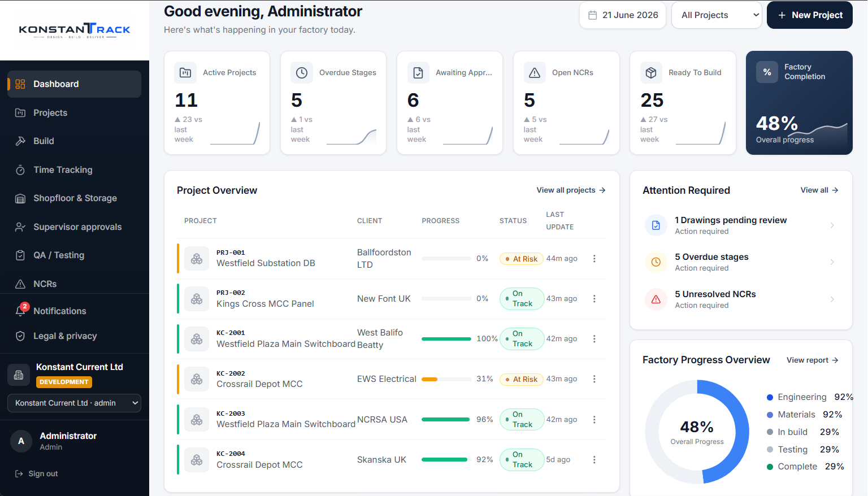Click the PROGRESS column header
The image size is (868, 496).
[441, 221]
